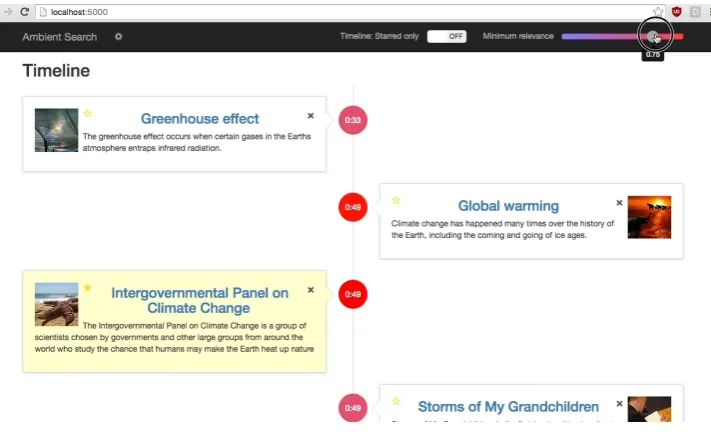
Task: Toggle the Starred only switch
Action: [x=447, y=36]
